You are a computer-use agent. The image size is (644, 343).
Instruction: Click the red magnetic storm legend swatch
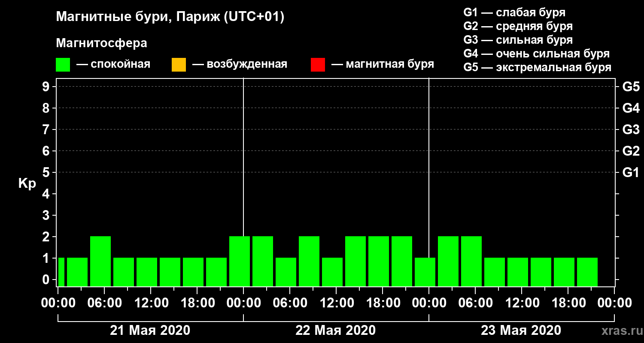[x=318, y=65]
